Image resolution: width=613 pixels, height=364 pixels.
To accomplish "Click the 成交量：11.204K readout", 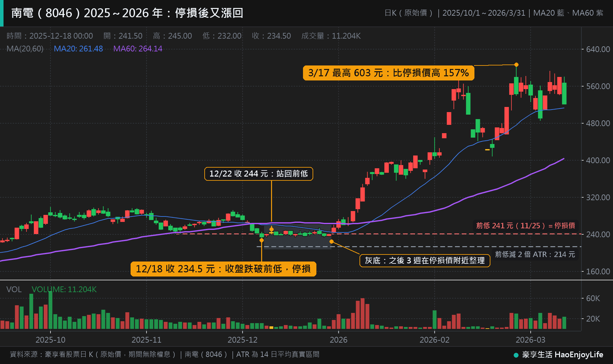I will click(331, 36).
